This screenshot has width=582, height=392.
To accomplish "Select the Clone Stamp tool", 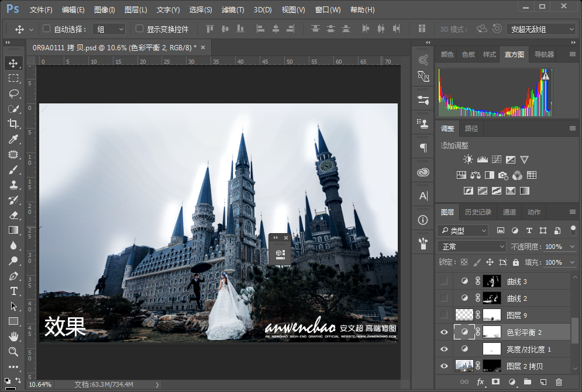I will 13,185.
